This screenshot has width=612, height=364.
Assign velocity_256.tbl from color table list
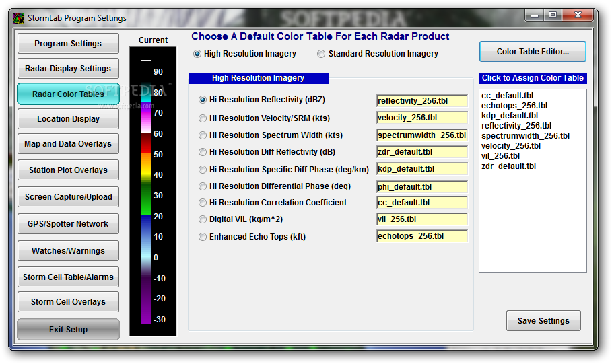[511, 146]
